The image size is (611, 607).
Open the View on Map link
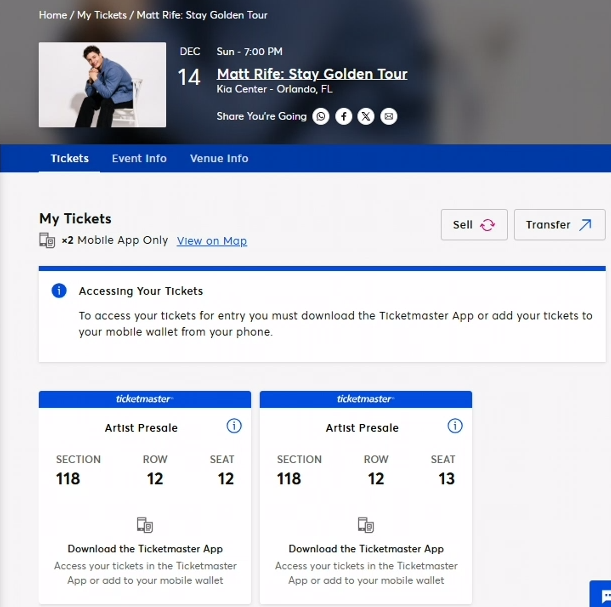212,241
